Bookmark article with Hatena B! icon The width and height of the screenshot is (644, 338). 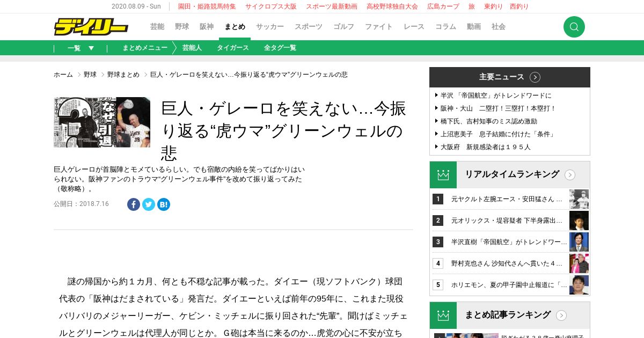[164, 204]
